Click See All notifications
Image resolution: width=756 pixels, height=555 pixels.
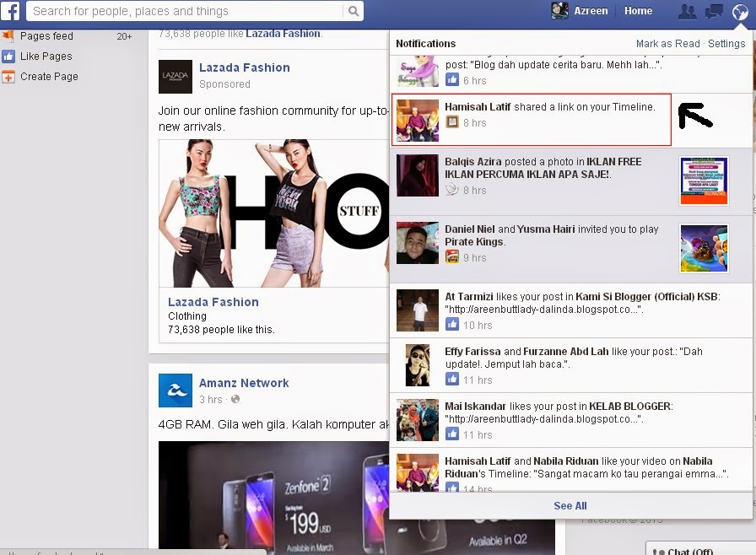(570, 506)
